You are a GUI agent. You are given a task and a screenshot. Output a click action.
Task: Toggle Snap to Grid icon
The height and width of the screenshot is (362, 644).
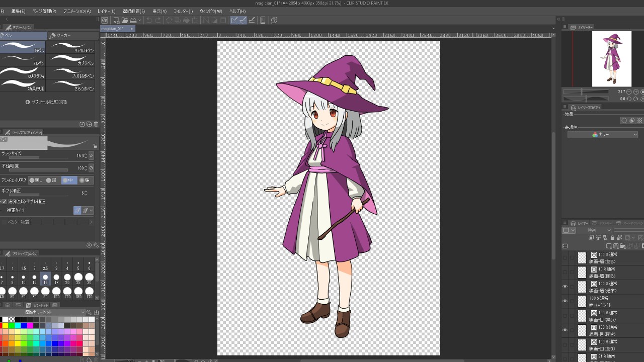[252, 21]
